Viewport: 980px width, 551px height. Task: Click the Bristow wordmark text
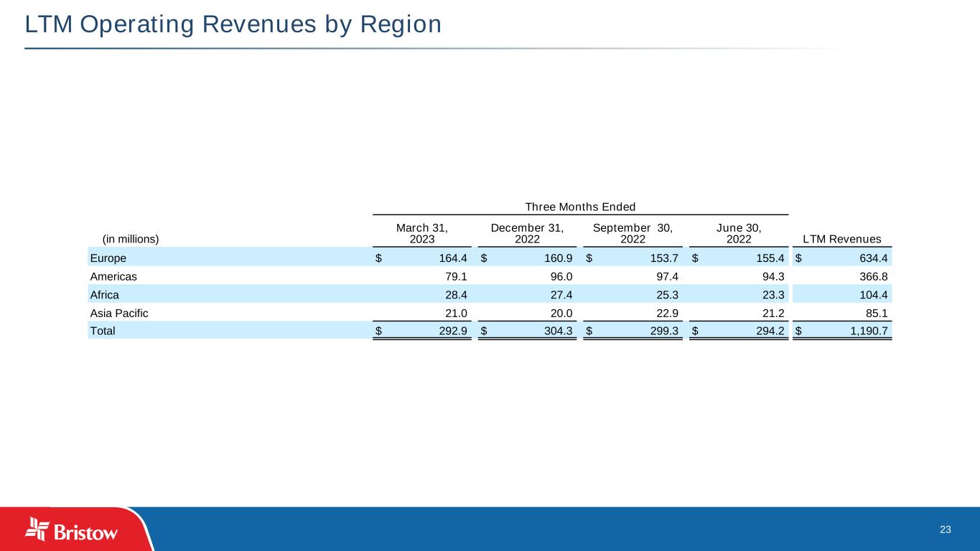click(x=85, y=532)
